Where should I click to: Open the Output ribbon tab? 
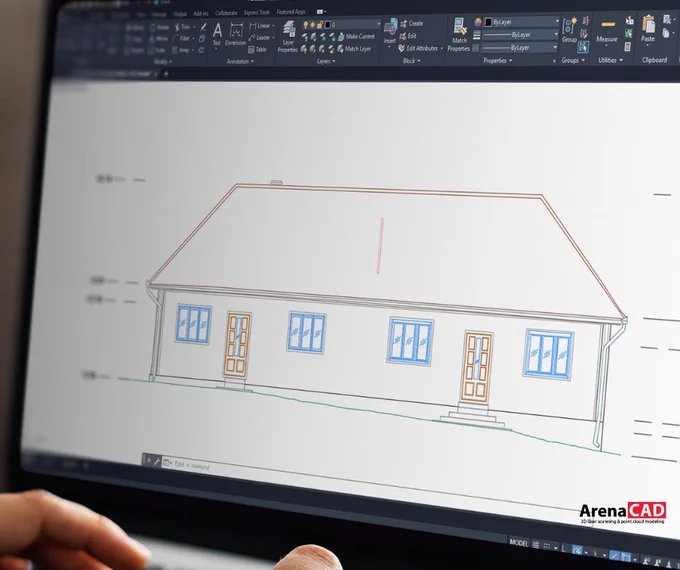tap(180, 14)
